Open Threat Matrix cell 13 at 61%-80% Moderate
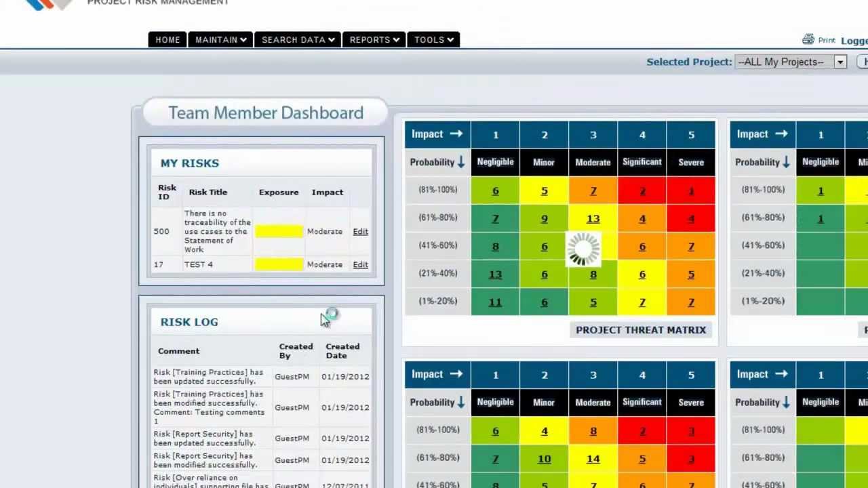Screen dimensions: 868x488 [x=593, y=218]
